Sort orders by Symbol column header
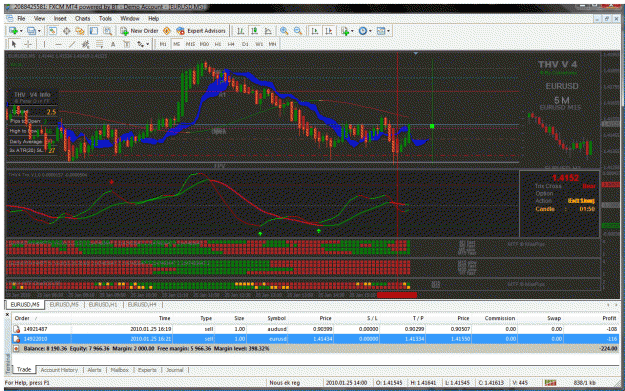Image resolution: width=625 pixels, height=391 pixels. click(277, 318)
